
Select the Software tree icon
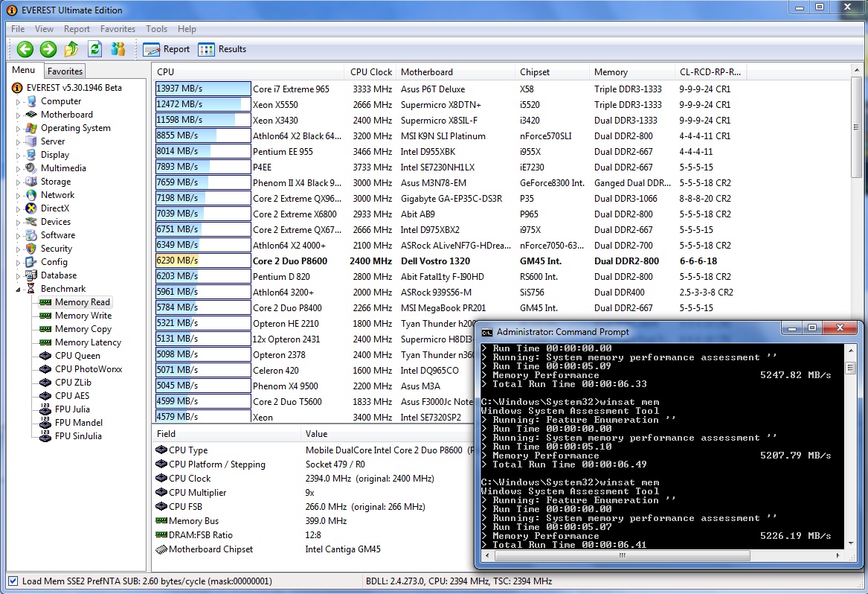[31, 235]
